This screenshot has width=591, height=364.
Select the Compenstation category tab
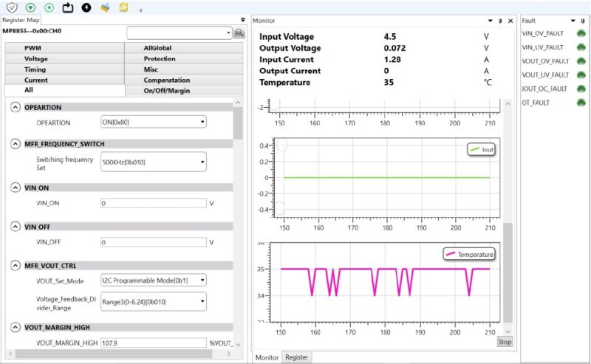pos(184,80)
